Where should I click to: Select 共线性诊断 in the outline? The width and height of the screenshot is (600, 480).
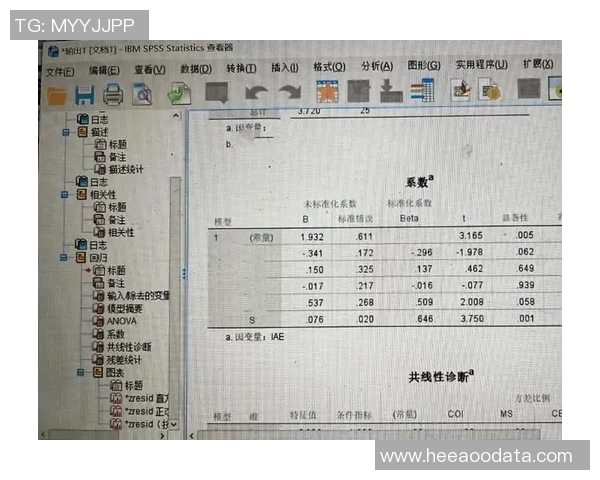129,347
